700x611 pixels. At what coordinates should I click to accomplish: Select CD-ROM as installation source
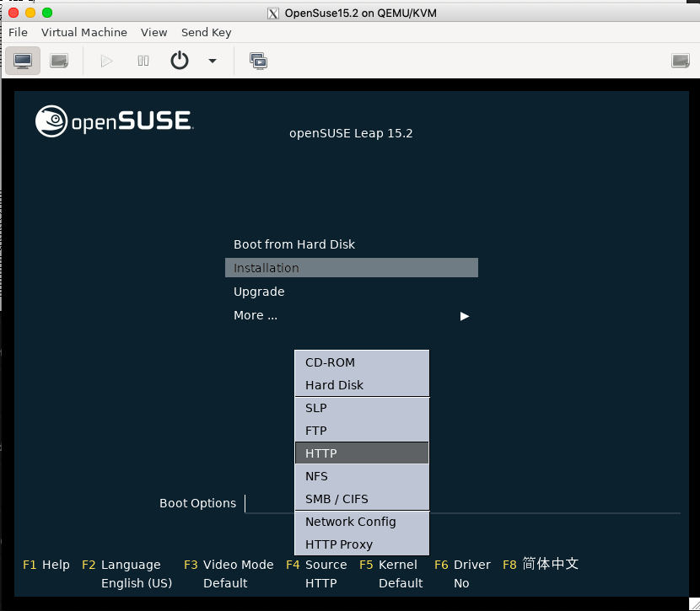pos(362,362)
